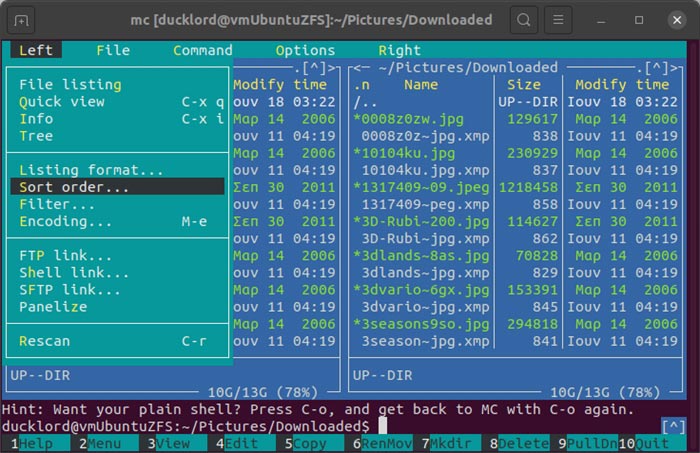Open the Left menu
Image resolution: width=700 pixels, height=453 pixels.
36,50
